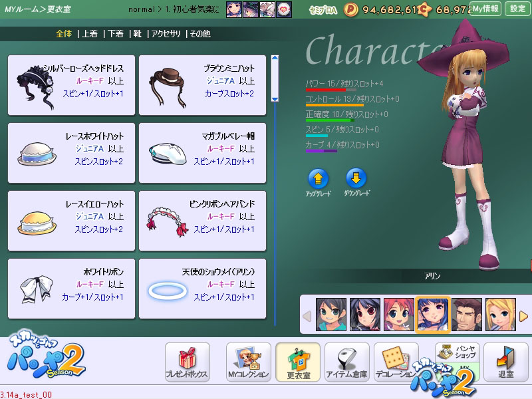
Task: Choose the シルバーローズヘッドドレス item
Action: (72, 86)
